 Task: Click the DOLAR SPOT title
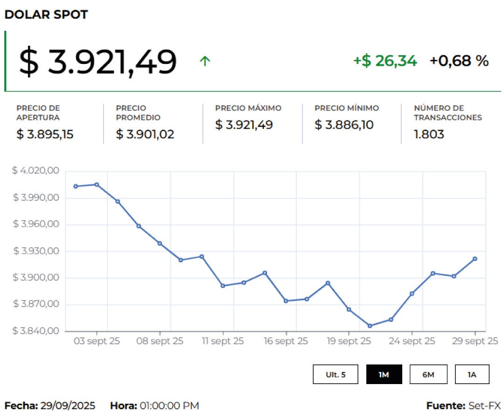[x=46, y=14]
